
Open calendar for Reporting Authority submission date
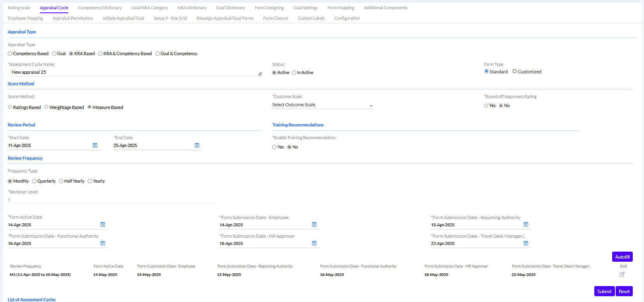click(x=526, y=224)
